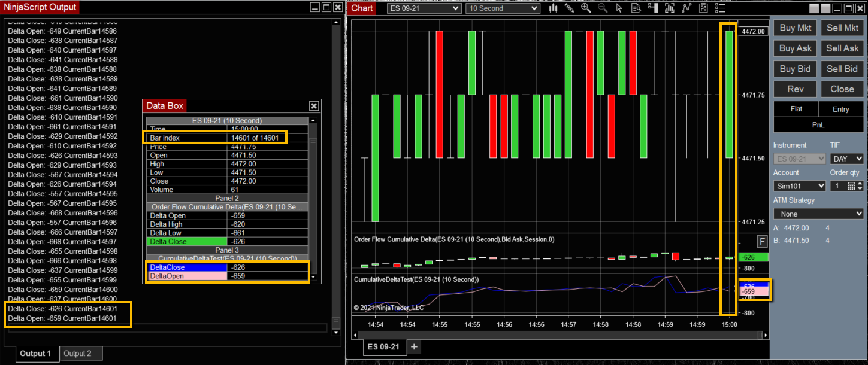The width and height of the screenshot is (868, 365).
Task: Open the order quantity calculator icon
Action: pos(851,186)
